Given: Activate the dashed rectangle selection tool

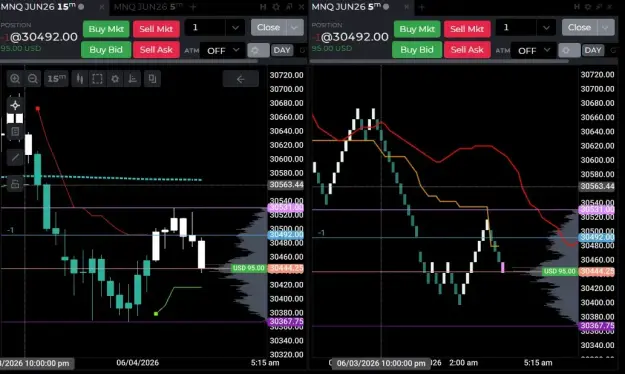Looking at the screenshot, I should [97, 79].
